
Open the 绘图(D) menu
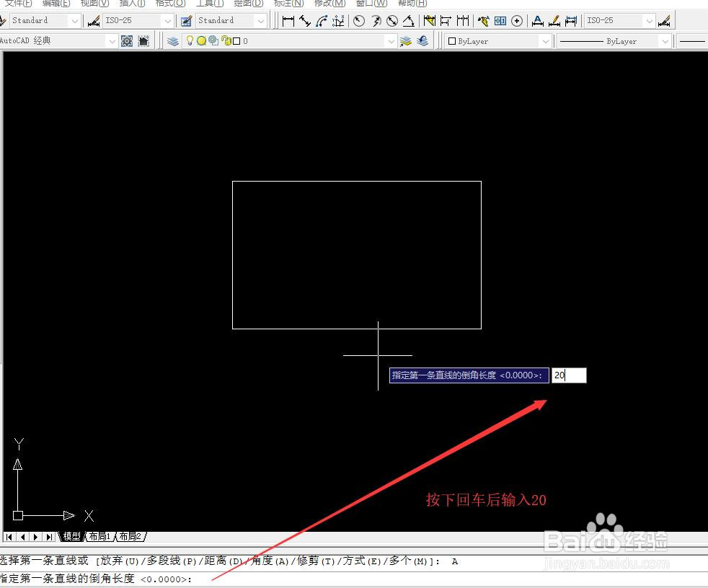pyautogui.click(x=248, y=3)
